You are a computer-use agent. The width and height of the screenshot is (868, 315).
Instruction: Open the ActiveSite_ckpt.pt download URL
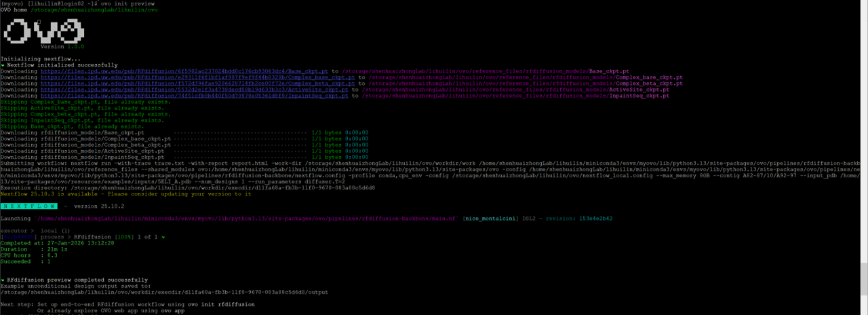point(195,89)
